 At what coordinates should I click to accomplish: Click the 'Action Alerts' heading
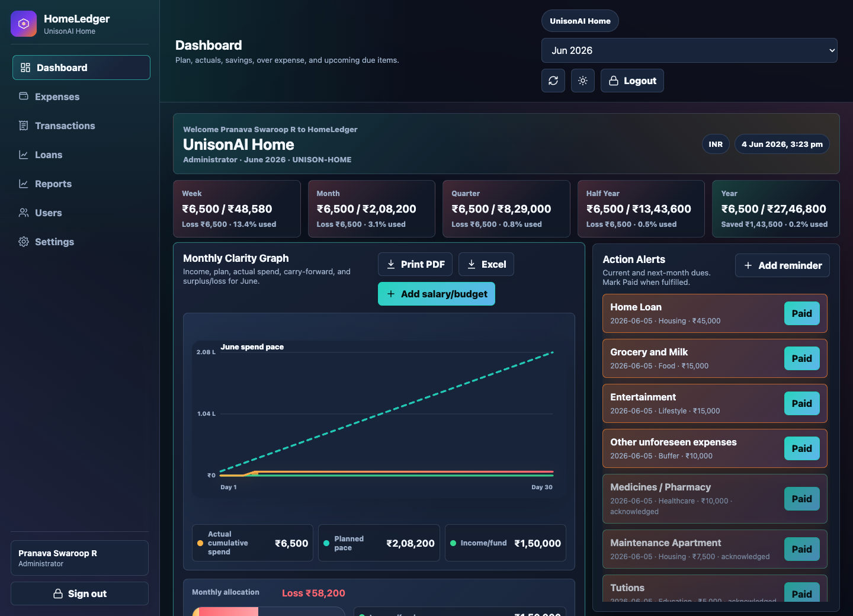point(634,259)
